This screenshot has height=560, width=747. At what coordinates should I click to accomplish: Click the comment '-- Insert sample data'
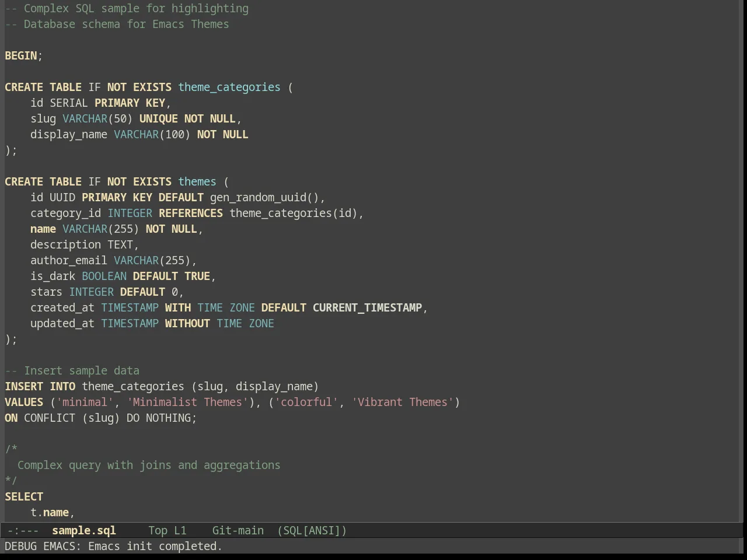coord(72,371)
